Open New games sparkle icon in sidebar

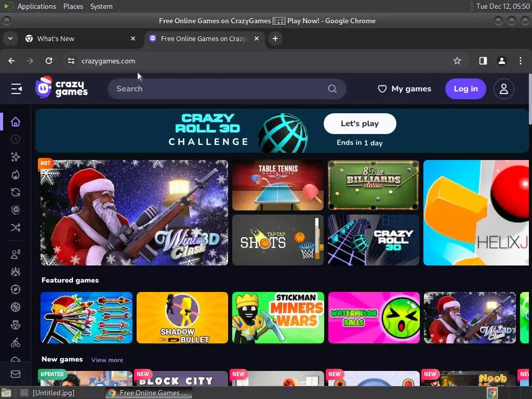15,157
